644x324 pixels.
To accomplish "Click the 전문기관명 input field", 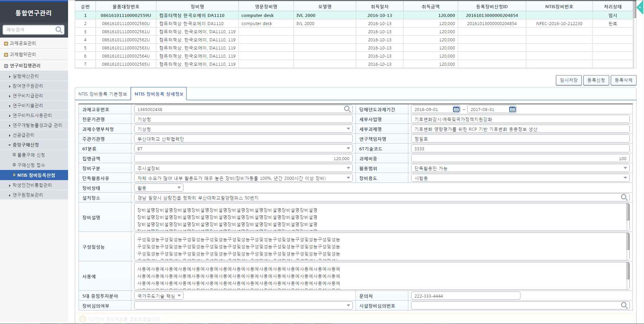I will pyautogui.click(x=243, y=119).
